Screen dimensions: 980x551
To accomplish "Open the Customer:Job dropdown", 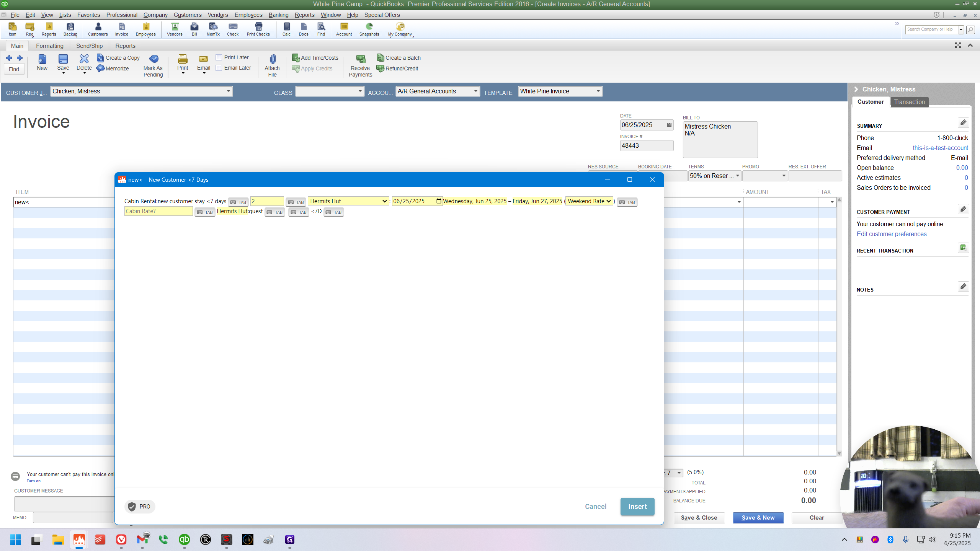I will [x=228, y=91].
